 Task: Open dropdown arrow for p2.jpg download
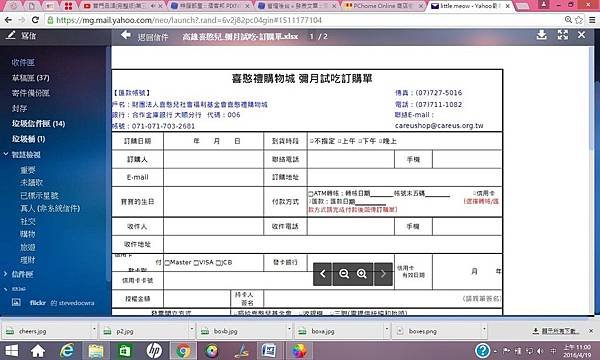[191, 328]
